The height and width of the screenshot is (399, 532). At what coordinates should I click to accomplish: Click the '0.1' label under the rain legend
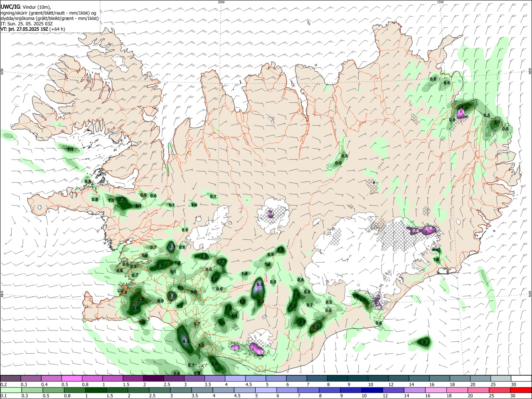coord(3,396)
